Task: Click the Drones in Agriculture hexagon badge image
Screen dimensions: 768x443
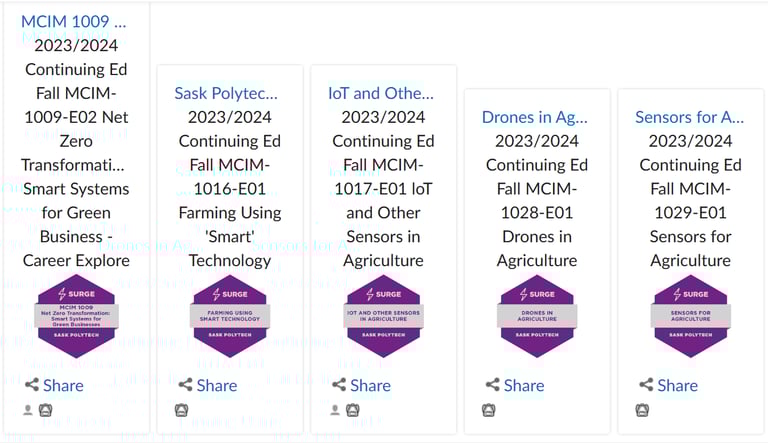Action: 537,316
